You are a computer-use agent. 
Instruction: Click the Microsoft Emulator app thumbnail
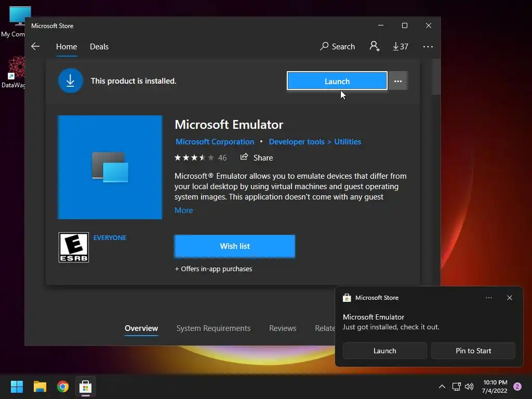[110, 167]
